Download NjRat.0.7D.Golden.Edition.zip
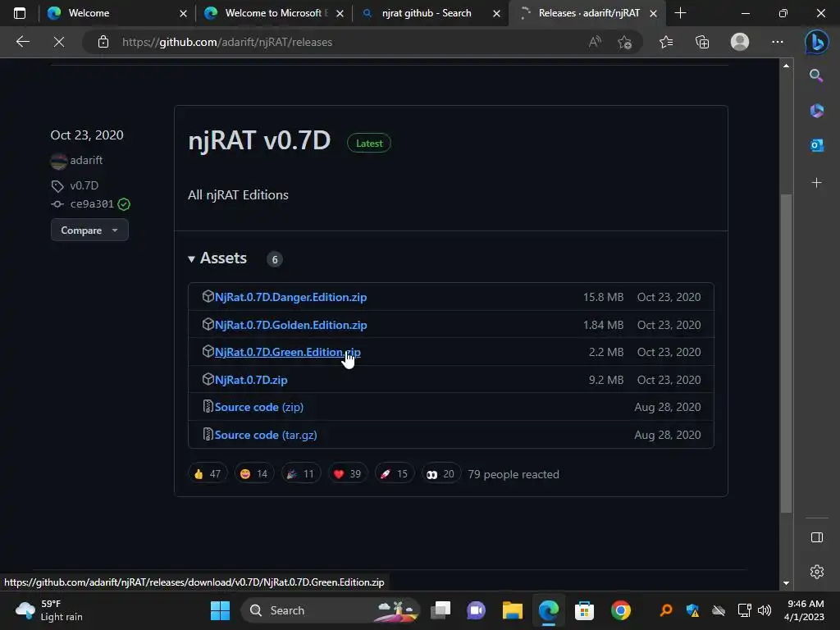840x630 pixels. pos(290,325)
